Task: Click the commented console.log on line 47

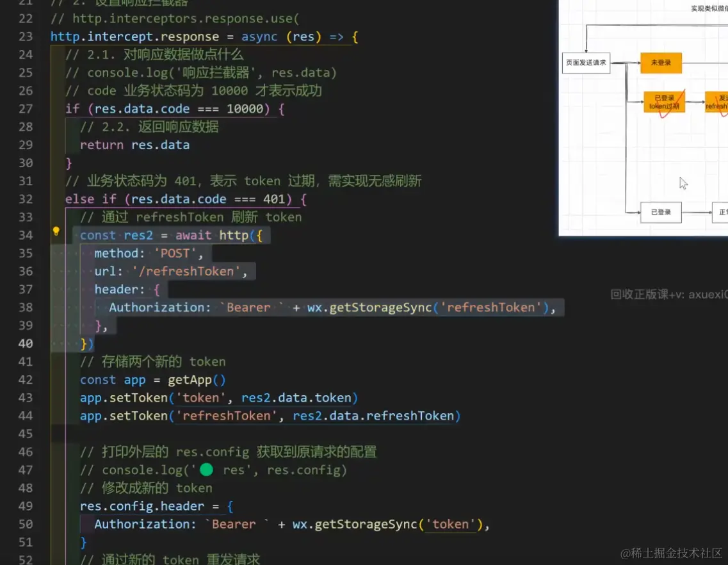Action: click(x=214, y=470)
